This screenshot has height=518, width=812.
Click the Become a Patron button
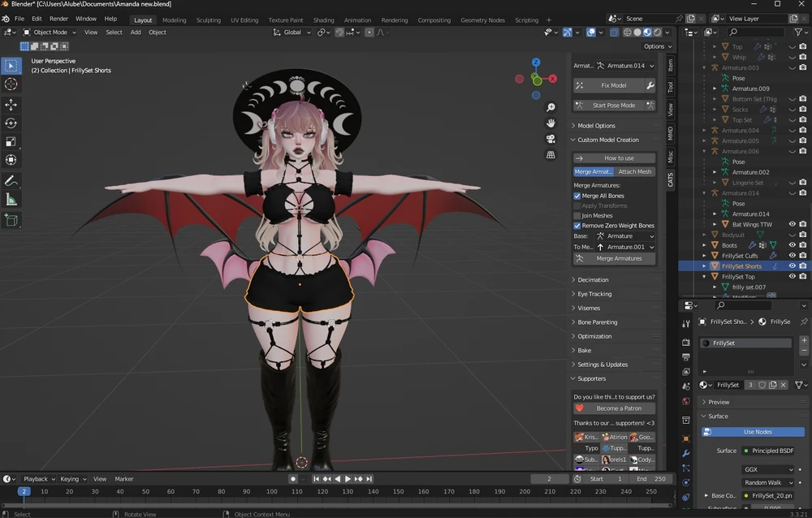coord(614,408)
